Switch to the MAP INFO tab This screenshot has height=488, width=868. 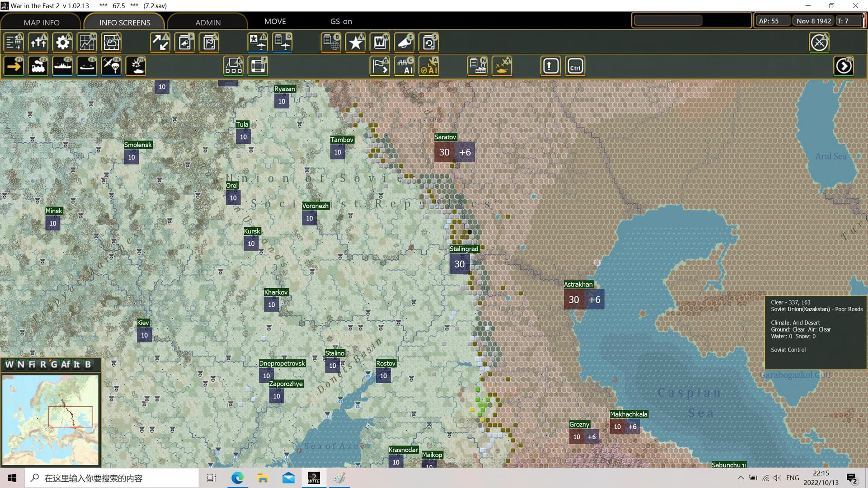(41, 22)
